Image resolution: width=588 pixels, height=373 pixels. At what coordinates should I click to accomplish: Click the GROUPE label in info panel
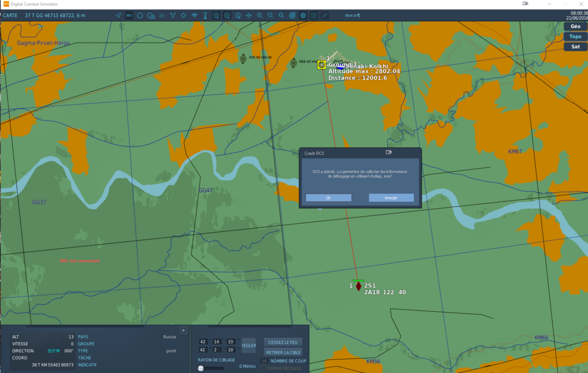pyautogui.click(x=86, y=344)
